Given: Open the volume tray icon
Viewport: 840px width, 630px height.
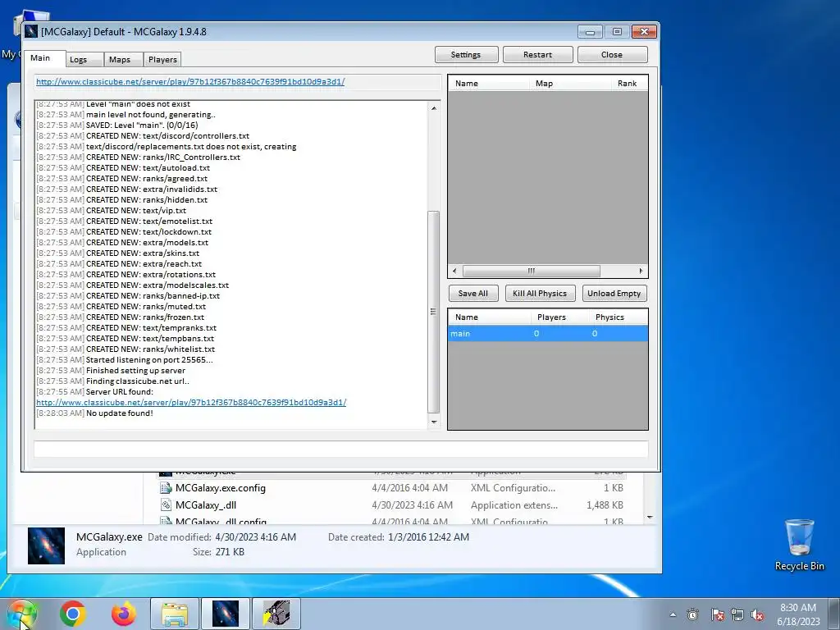Looking at the screenshot, I should (x=757, y=615).
